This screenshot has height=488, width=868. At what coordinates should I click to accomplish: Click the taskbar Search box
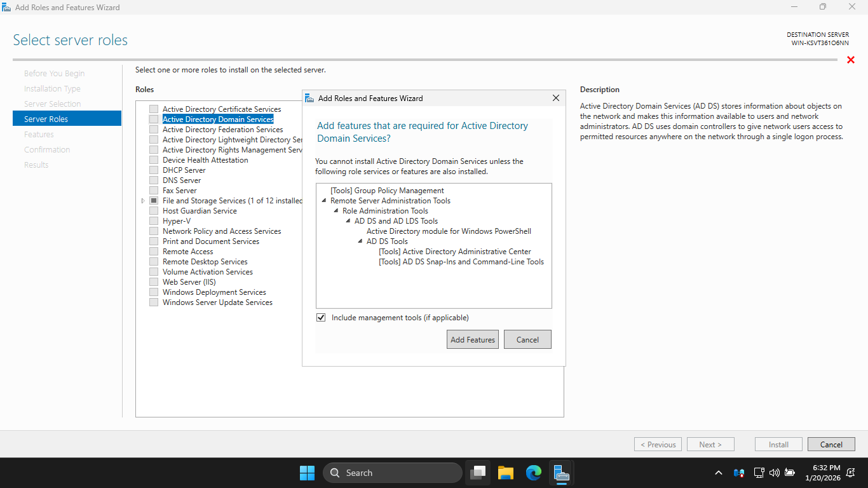393,473
